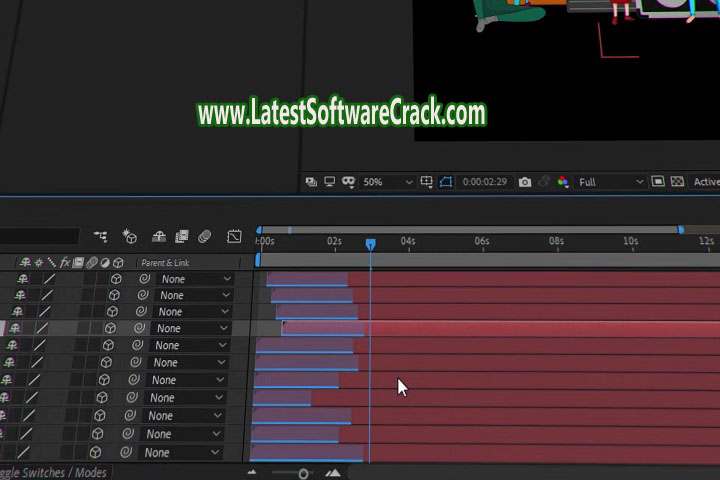This screenshot has height=480, width=720.
Task: Toggle the 3D layer cube on the first layer
Action: tap(116, 280)
